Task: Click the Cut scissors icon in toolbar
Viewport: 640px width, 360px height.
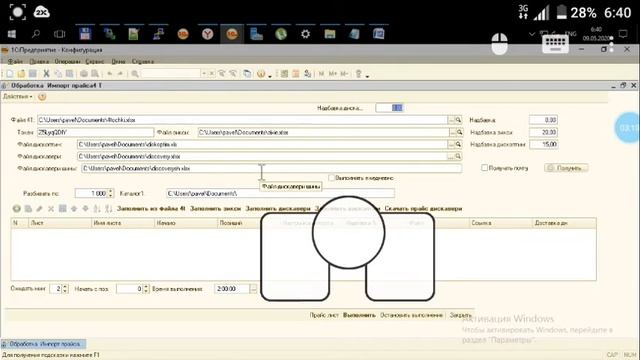Action: [x=46, y=74]
